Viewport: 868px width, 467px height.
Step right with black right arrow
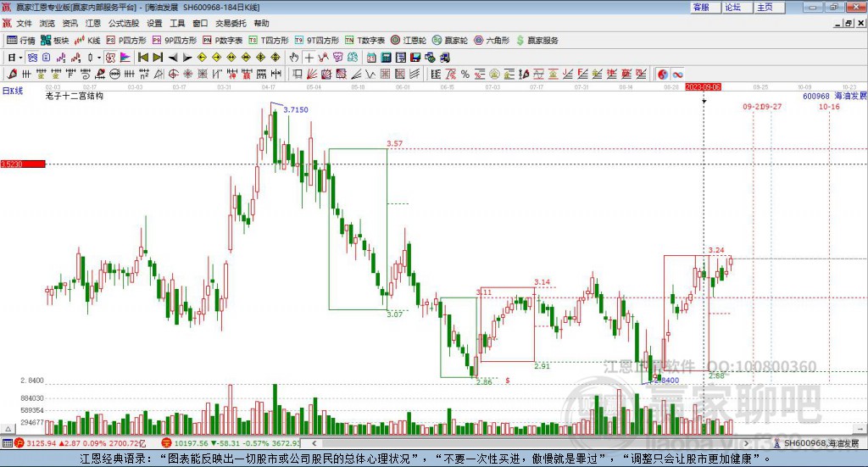coord(187,58)
